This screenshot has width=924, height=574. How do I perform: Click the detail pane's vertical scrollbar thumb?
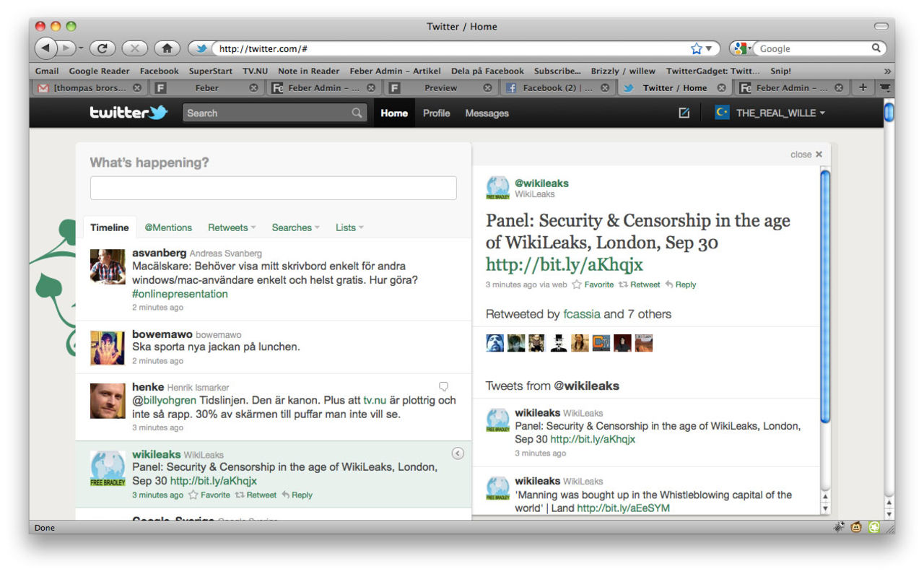click(825, 296)
